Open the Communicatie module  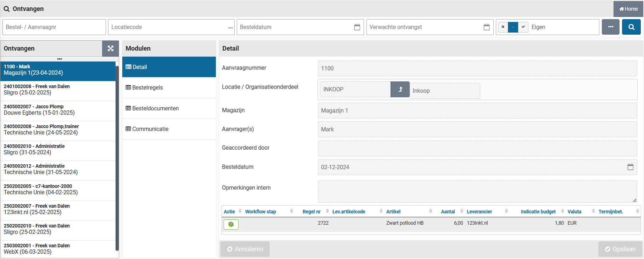click(x=150, y=129)
